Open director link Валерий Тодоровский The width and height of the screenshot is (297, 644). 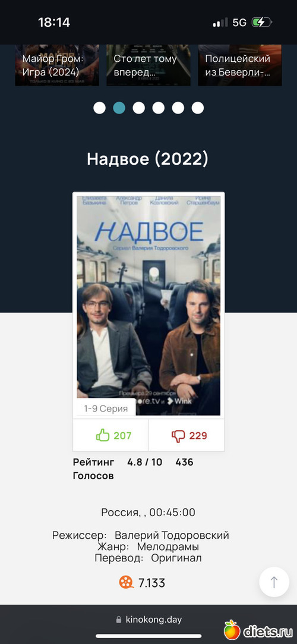pyautogui.click(x=172, y=536)
